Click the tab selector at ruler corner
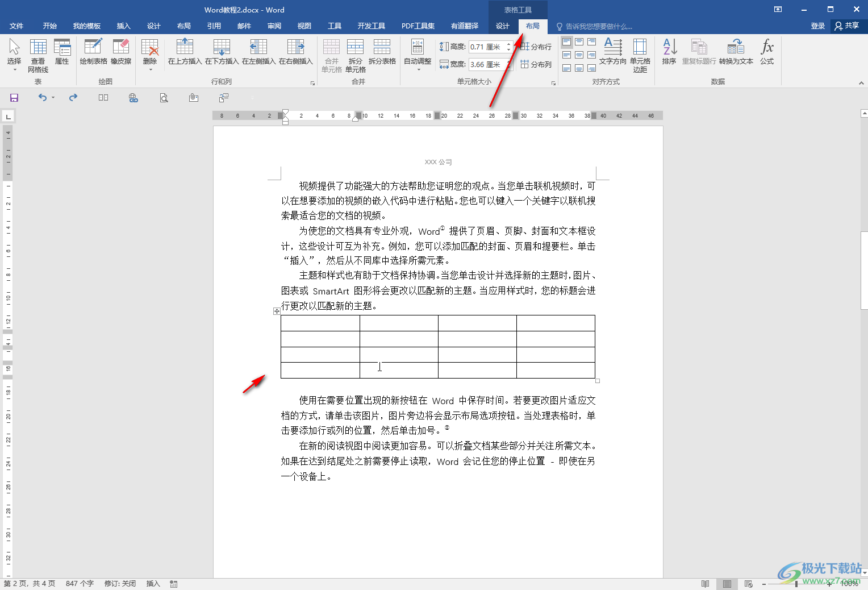Image resolution: width=868 pixels, height=590 pixels. click(8, 117)
